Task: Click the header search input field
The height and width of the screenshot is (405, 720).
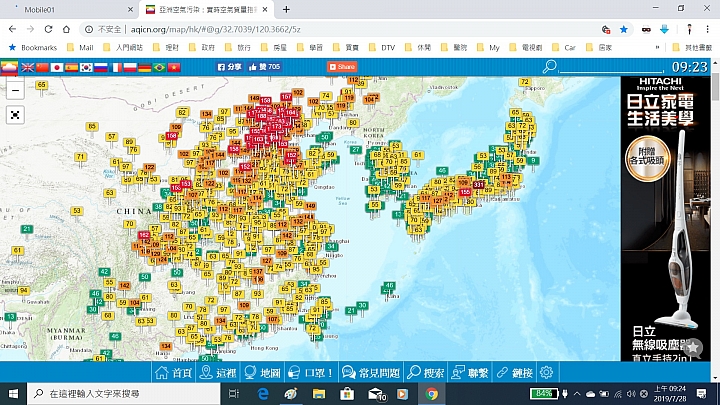Action: (x=610, y=67)
